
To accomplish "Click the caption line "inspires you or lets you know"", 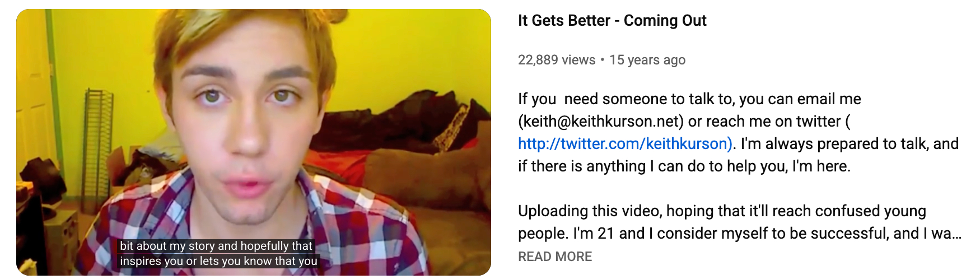I will [218, 261].
